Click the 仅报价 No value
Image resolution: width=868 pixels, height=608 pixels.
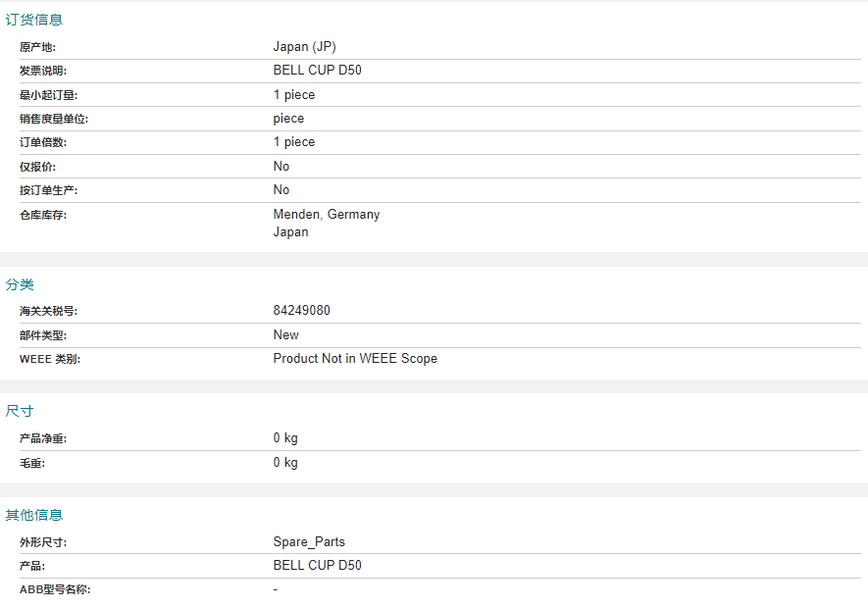[x=281, y=166]
